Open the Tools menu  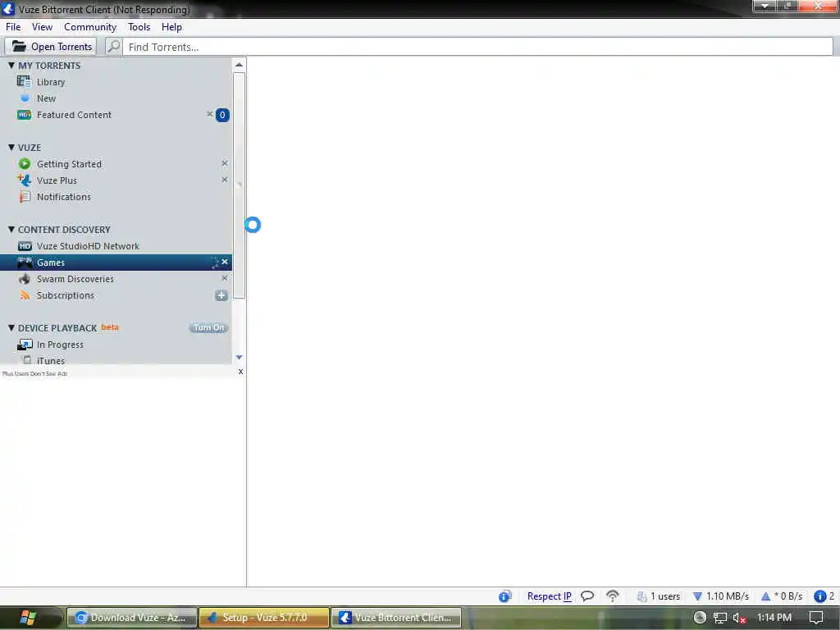[x=139, y=27]
